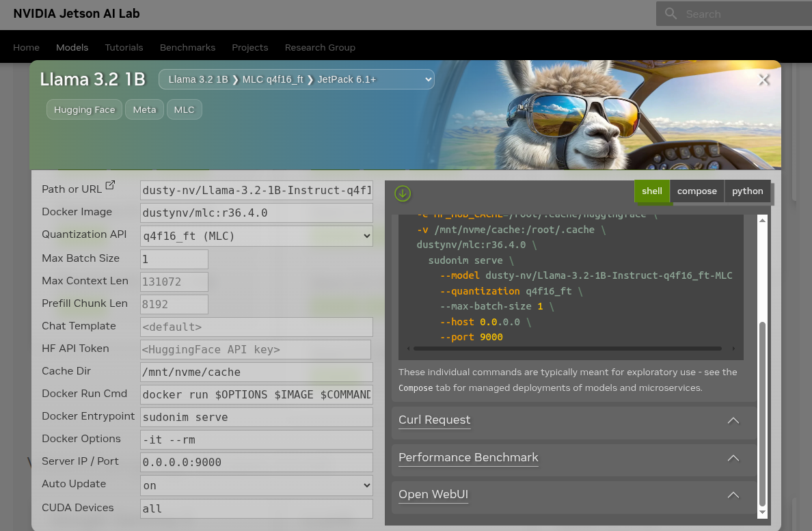Close the Llama 3.2 1B dialog
Viewport: 812px width, 531px height.
[764, 80]
